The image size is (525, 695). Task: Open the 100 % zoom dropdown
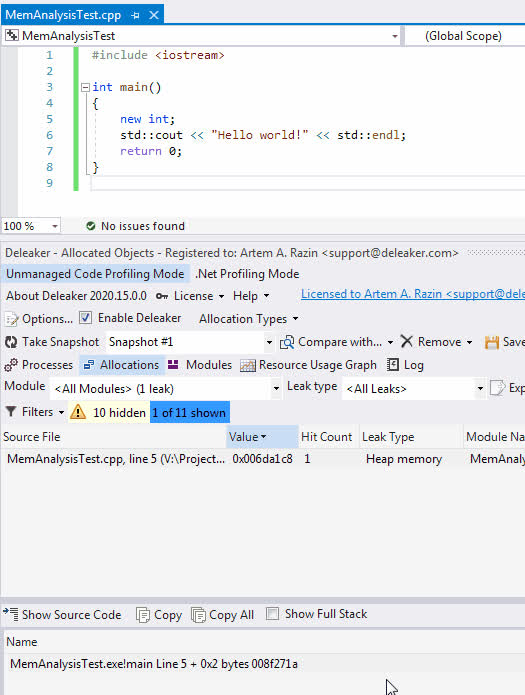(x=55, y=226)
